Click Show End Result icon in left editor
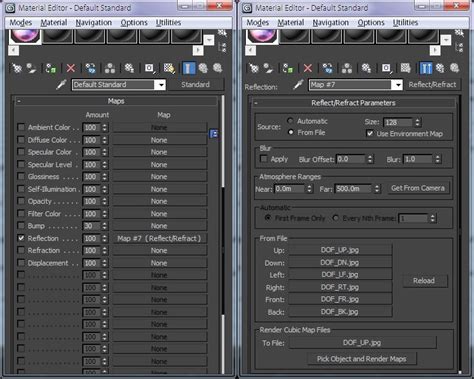The image size is (474, 379). pos(188,68)
